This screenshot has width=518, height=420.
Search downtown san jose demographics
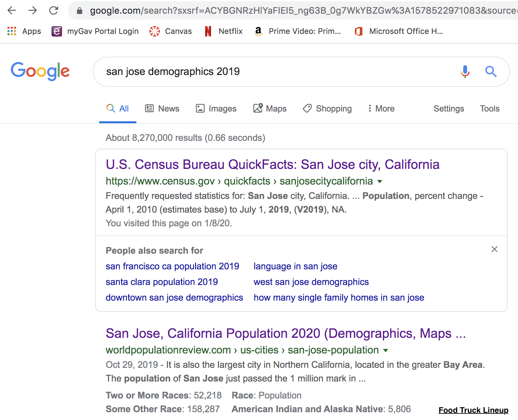(174, 297)
